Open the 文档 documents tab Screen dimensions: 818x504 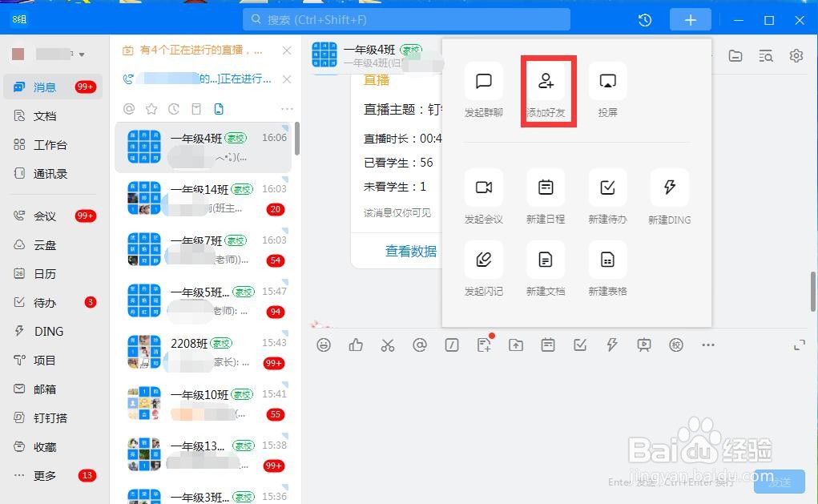pos(53,116)
